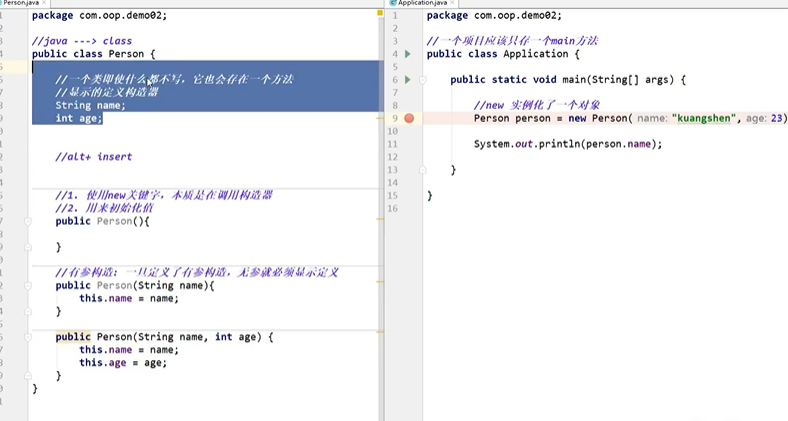Click the fold end marker under the Person() constructor
Viewport: 788px width, 421px height.
28,247
